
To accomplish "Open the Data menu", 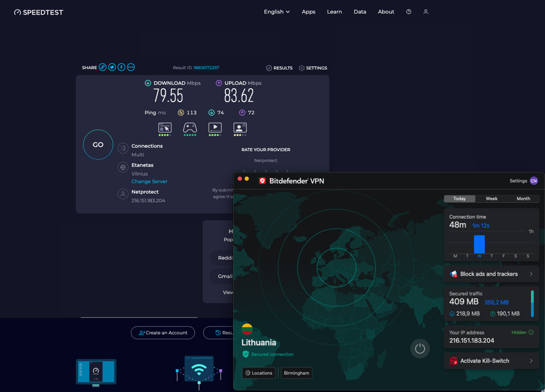I will [360, 12].
